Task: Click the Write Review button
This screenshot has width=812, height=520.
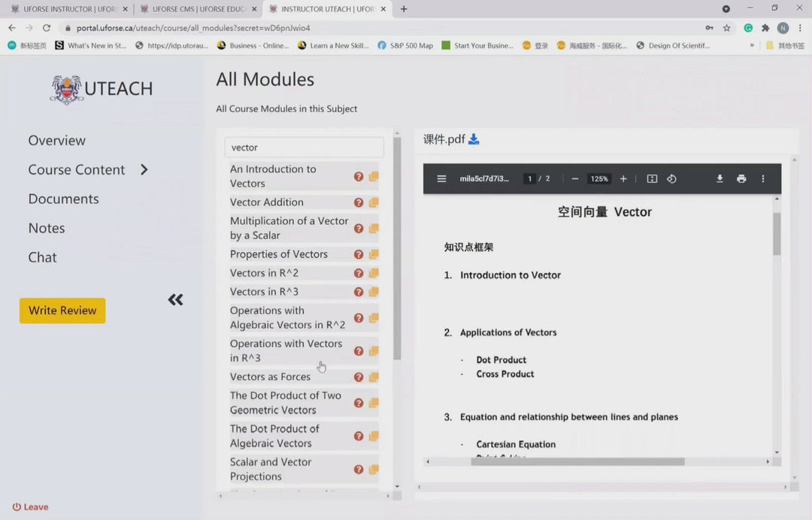Action: [x=62, y=311]
